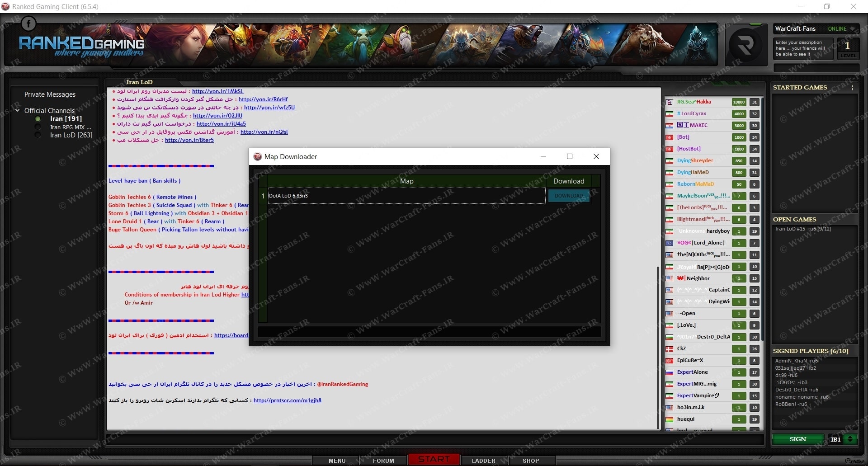Click the red START button
This screenshot has height=466, width=868.
tap(434, 459)
